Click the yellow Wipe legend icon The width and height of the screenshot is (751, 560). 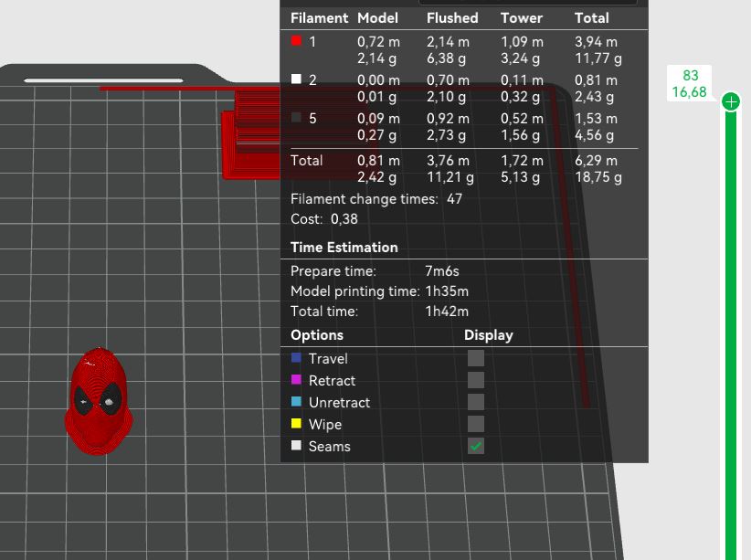coord(297,424)
